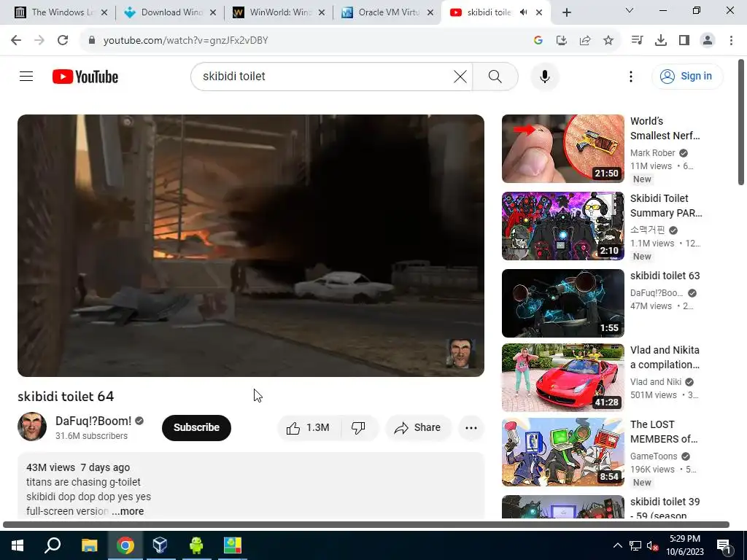
Task: Open World's Smallest Nerf video title
Action: [665, 128]
